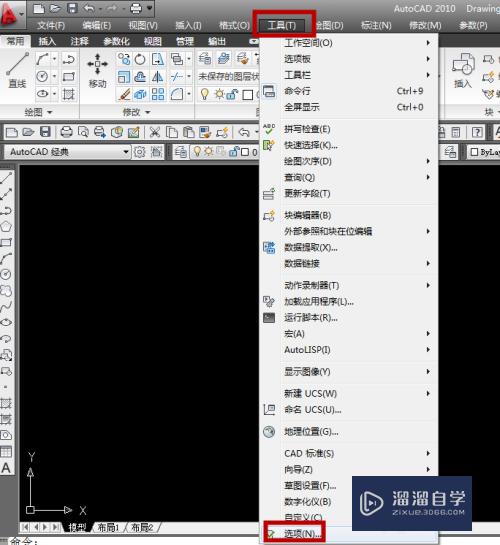Viewport: 500px width, 545px height.
Task: Switch to the 布局1 layout tab
Action: (108, 528)
